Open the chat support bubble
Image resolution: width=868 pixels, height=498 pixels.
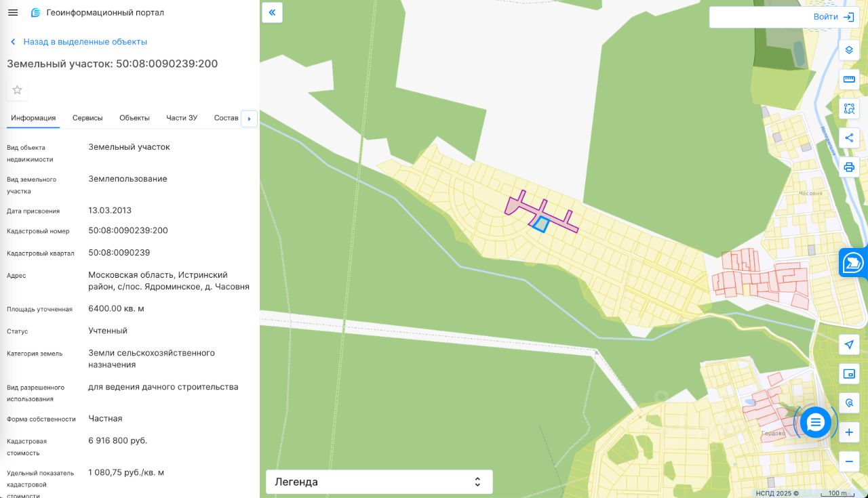(x=815, y=423)
